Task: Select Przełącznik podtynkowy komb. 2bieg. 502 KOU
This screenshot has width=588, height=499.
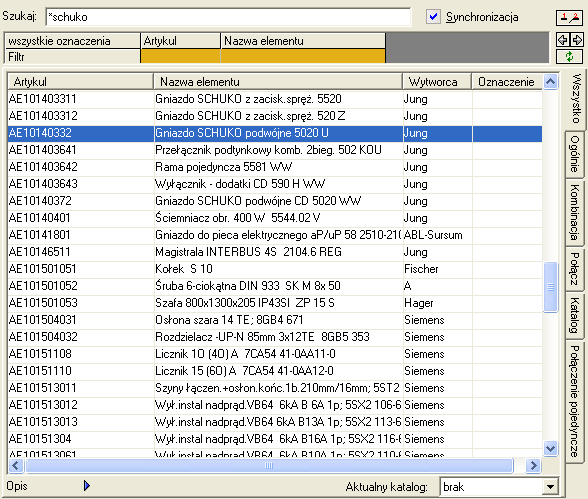Action: click(x=275, y=150)
